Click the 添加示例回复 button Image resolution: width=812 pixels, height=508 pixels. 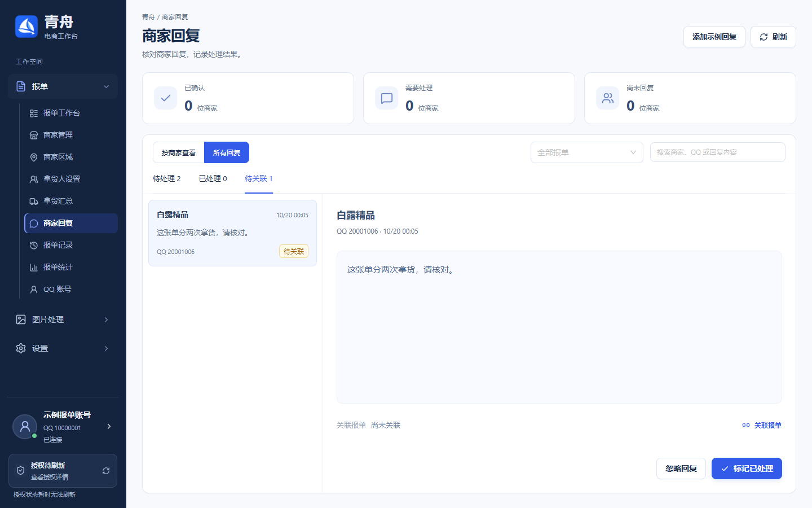click(x=714, y=37)
